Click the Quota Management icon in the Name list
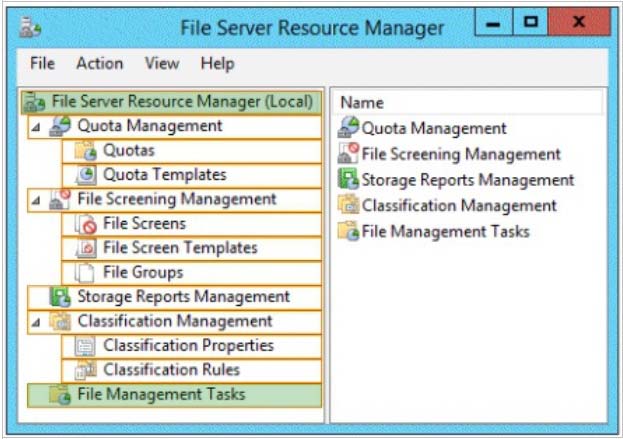623x439 pixels. 348,127
